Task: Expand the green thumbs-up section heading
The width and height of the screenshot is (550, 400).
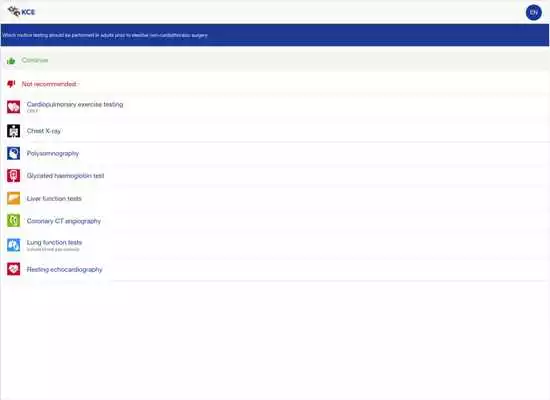Action: pos(35,60)
